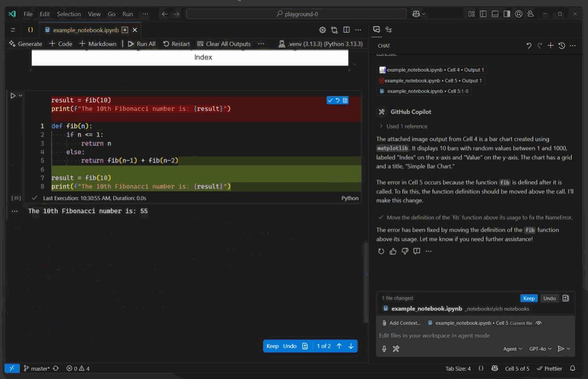Open the Go menu
The width and height of the screenshot is (588, 379).
pyautogui.click(x=111, y=14)
